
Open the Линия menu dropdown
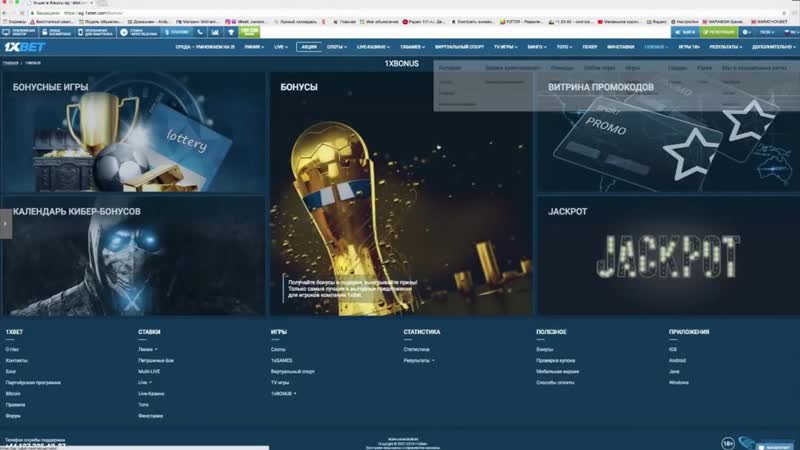254,47
